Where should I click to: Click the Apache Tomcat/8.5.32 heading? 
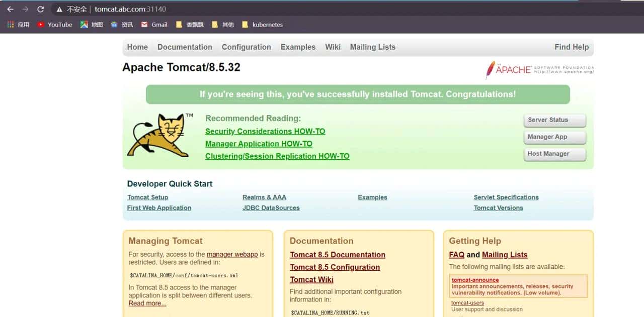tap(181, 68)
